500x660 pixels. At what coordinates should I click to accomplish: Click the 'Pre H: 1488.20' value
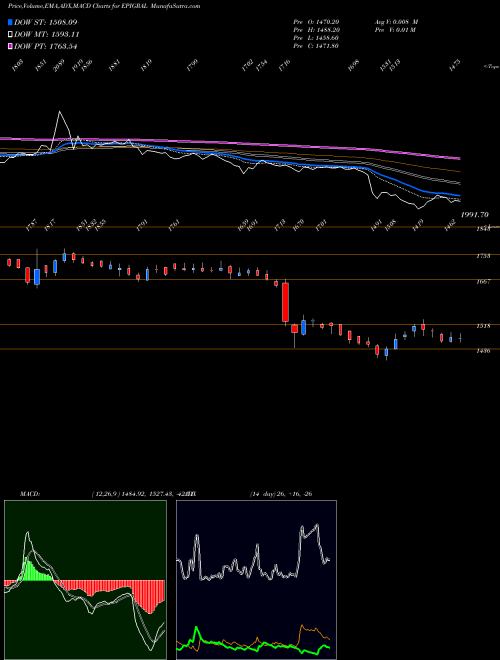click(x=316, y=30)
